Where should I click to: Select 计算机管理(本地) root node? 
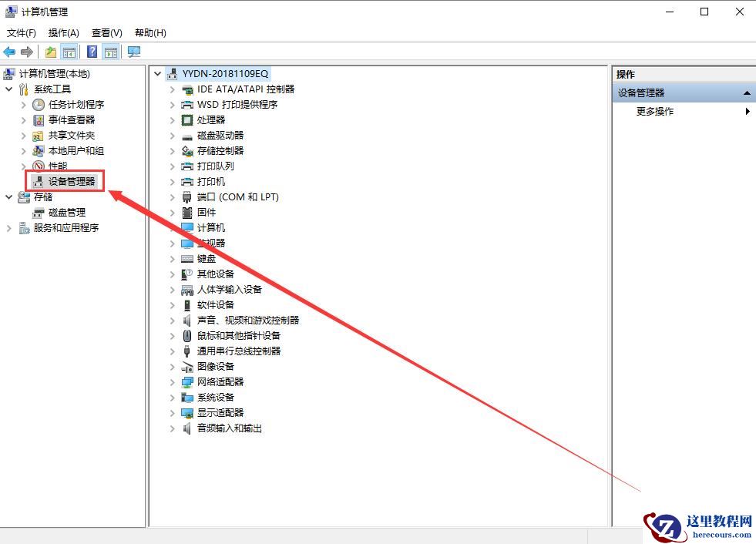tap(54, 74)
